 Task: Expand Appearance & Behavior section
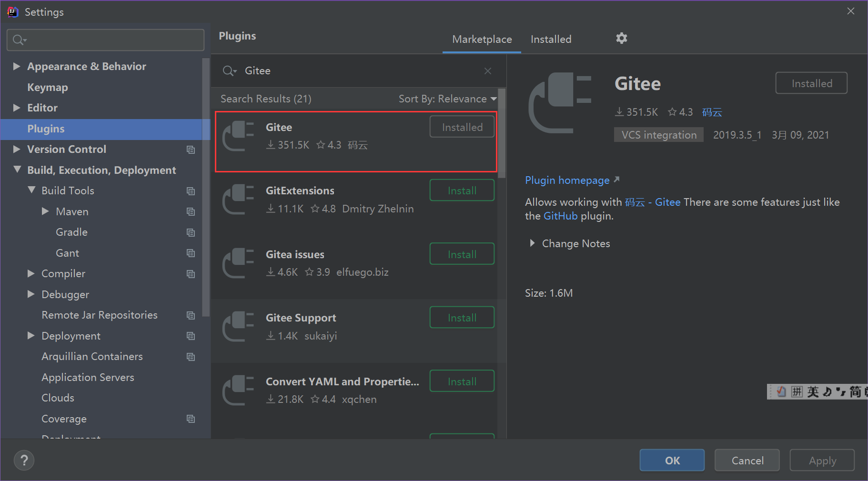[16, 66]
